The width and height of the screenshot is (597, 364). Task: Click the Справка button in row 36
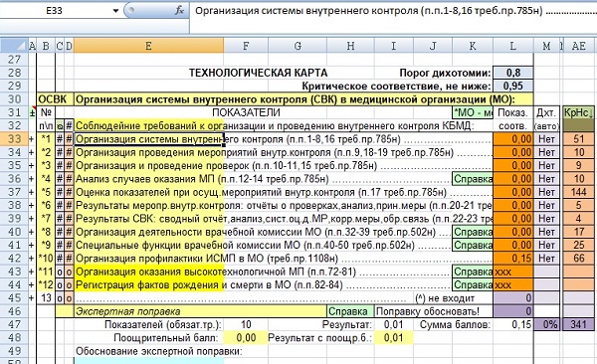pos(473,179)
